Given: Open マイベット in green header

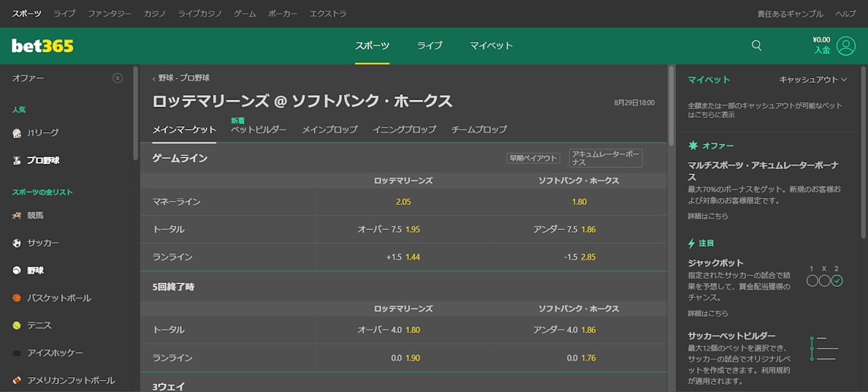Looking at the screenshot, I should [492, 45].
